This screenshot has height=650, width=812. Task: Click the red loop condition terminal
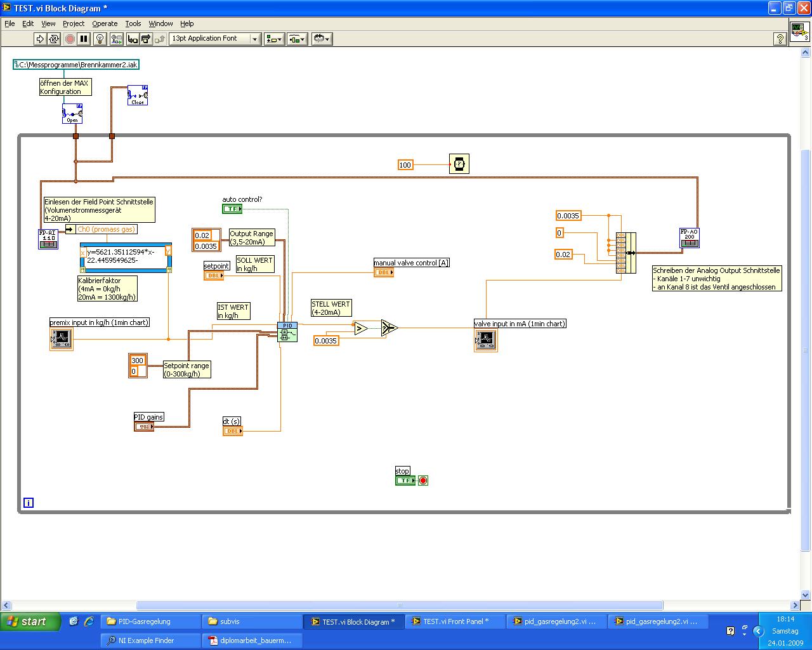tap(423, 481)
